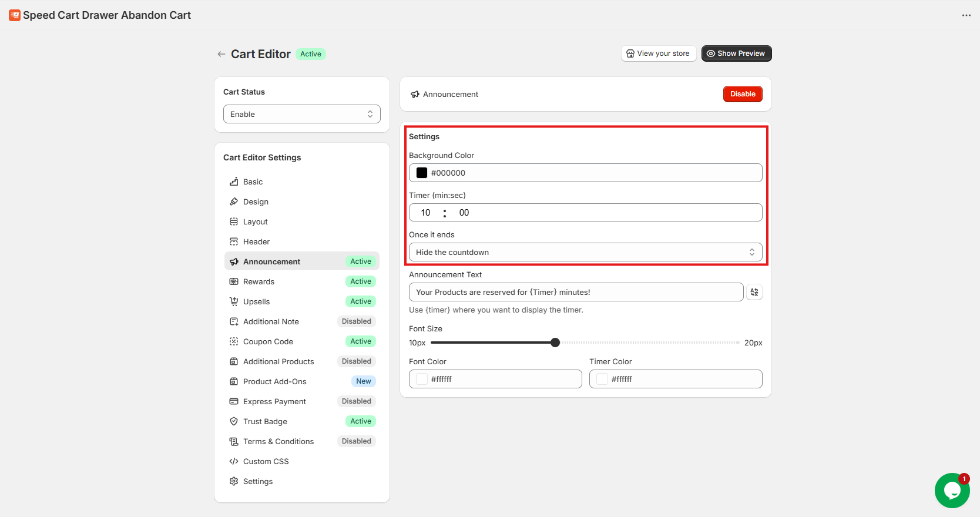This screenshot has width=980, height=517.
Task: Go to Coupon Code settings
Action: 268,341
